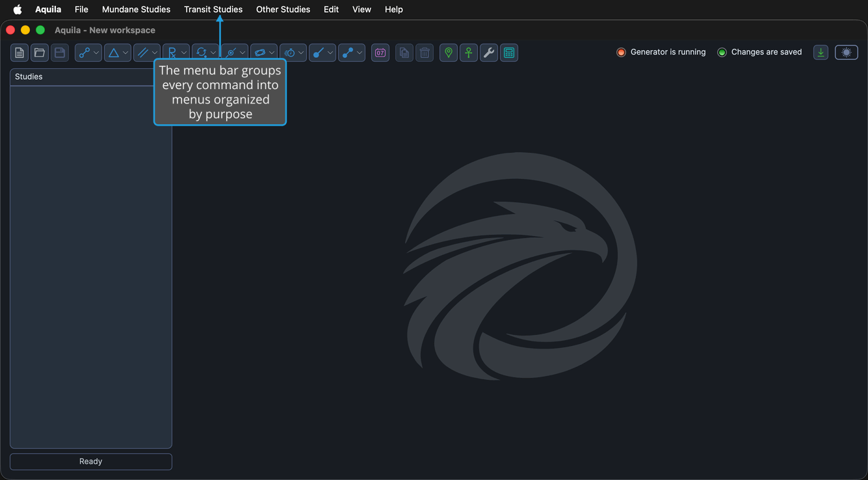Click the Generator is running text
This screenshot has width=868, height=480.
pos(668,52)
